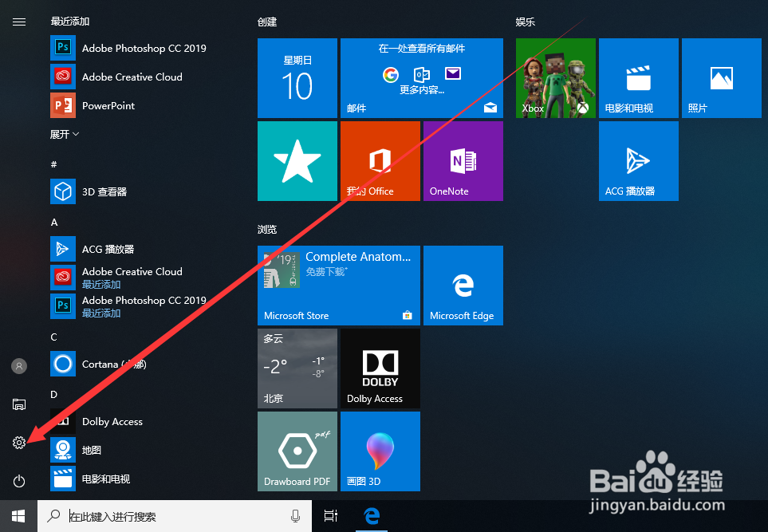Jump to apps via # letter header
The width and height of the screenshot is (768, 532).
click(x=54, y=164)
